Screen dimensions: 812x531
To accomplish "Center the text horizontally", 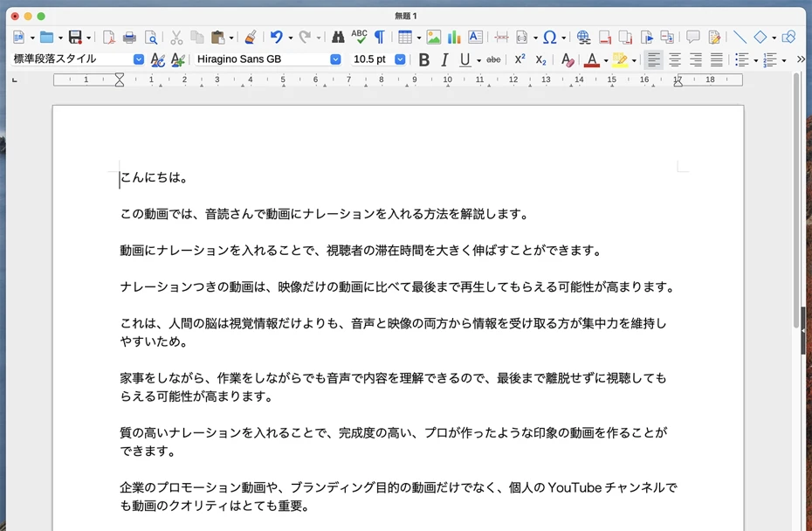I will pyautogui.click(x=675, y=60).
